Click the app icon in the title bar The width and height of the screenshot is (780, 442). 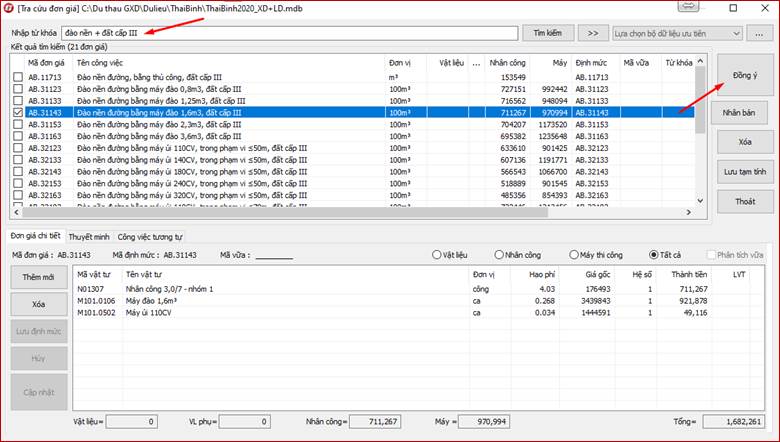tap(8, 8)
